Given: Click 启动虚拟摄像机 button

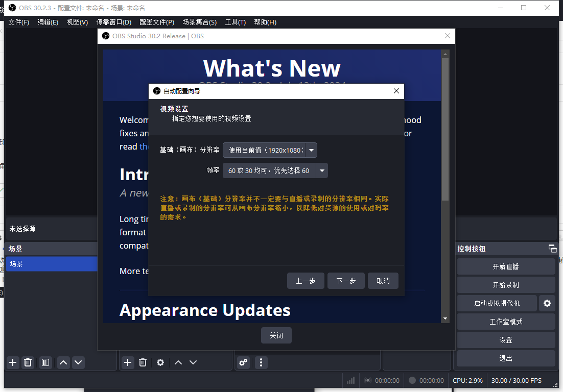Looking at the screenshot, I should pyautogui.click(x=497, y=303).
